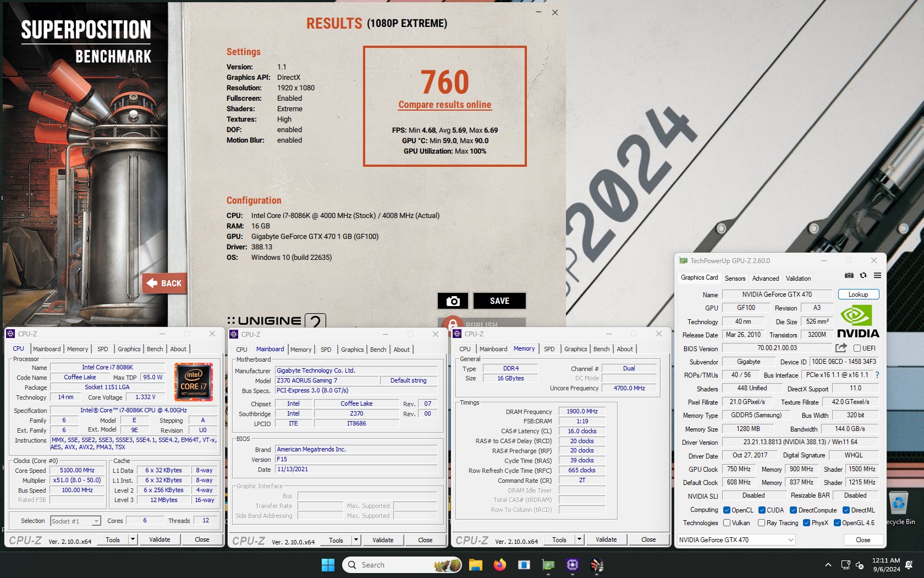Screen dimensions: 924x578
Task: Click the GPU-Z refresh icon
Action: coord(863,276)
